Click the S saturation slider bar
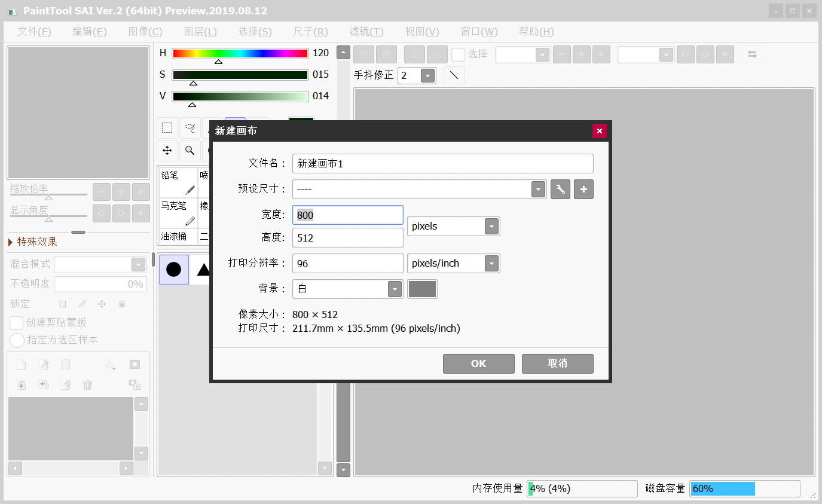 pyautogui.click(x=240, y=75)
